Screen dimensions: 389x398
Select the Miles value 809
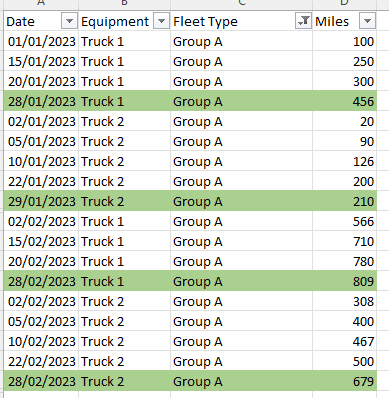344,281
